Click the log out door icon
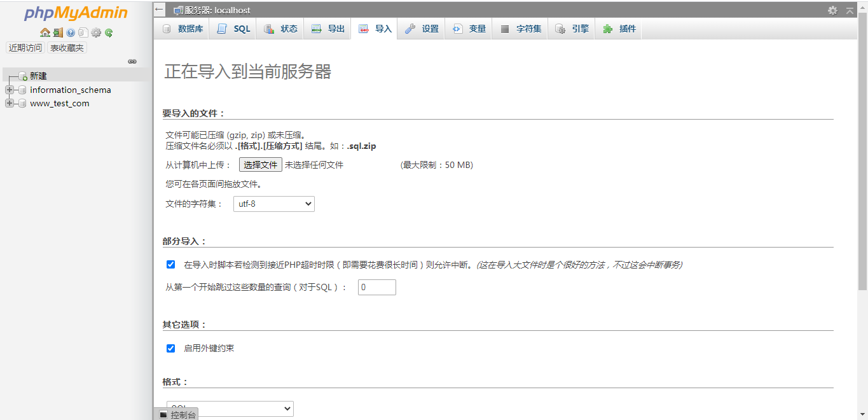The height and width of the screenshot is (420, 868). [x=58, y=32]
